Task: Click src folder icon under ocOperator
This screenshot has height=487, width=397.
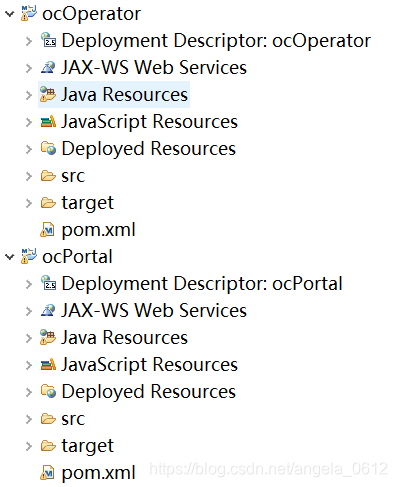Action: (x=48, y=176)
